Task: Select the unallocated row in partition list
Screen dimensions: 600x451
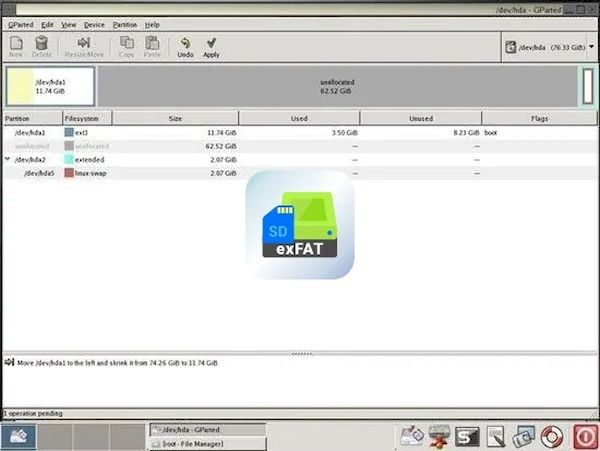Action: pyautogui.click(x=300, y=146)
